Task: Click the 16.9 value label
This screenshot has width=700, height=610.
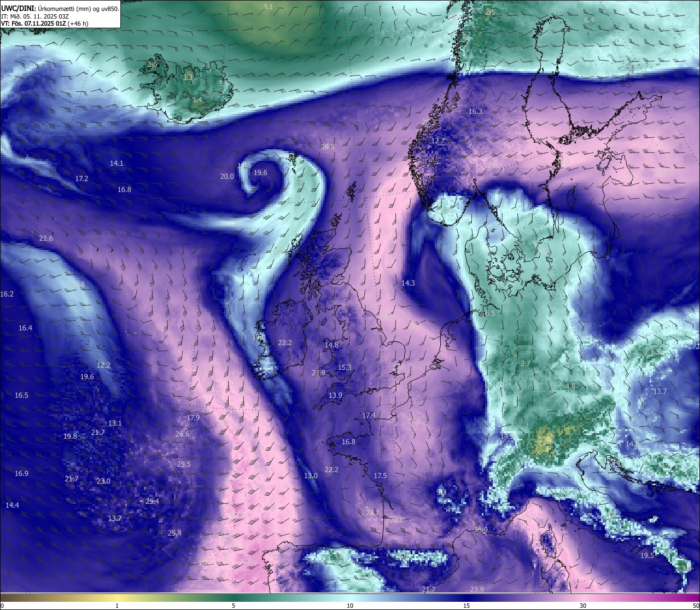Action: tap(21, 474)
